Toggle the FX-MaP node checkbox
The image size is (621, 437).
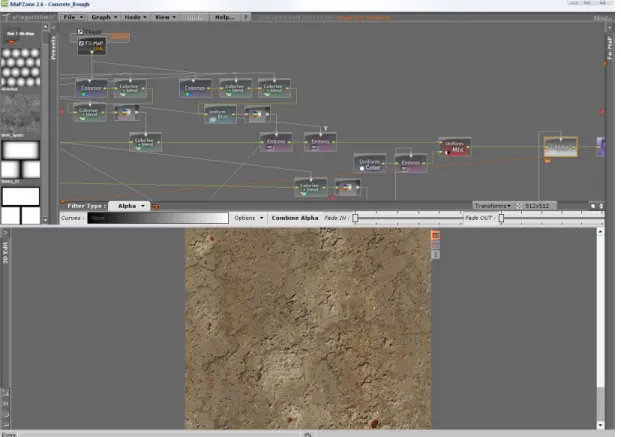(x=81, y=43)
